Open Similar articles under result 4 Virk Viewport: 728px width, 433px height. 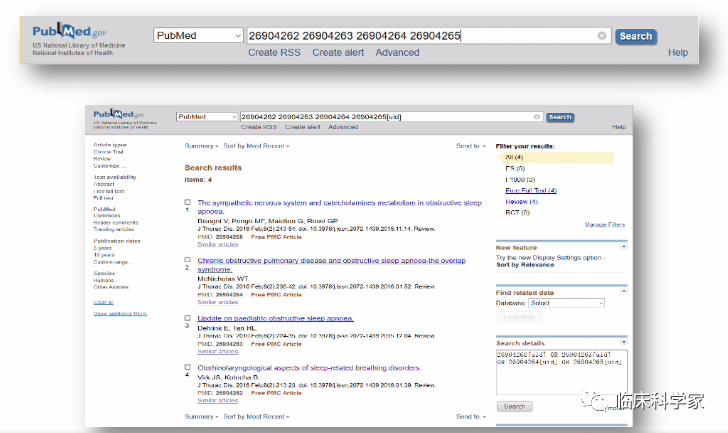218,401
